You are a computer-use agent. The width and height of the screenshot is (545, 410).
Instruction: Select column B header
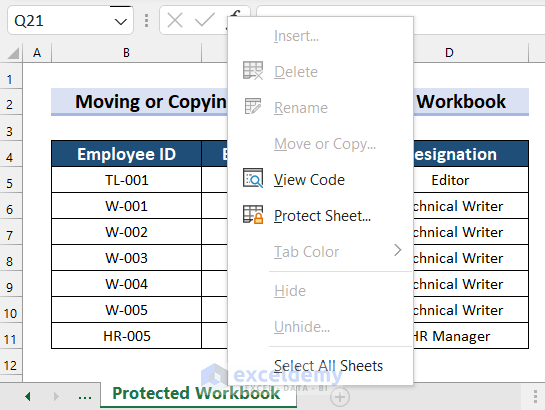pos(126,53)
